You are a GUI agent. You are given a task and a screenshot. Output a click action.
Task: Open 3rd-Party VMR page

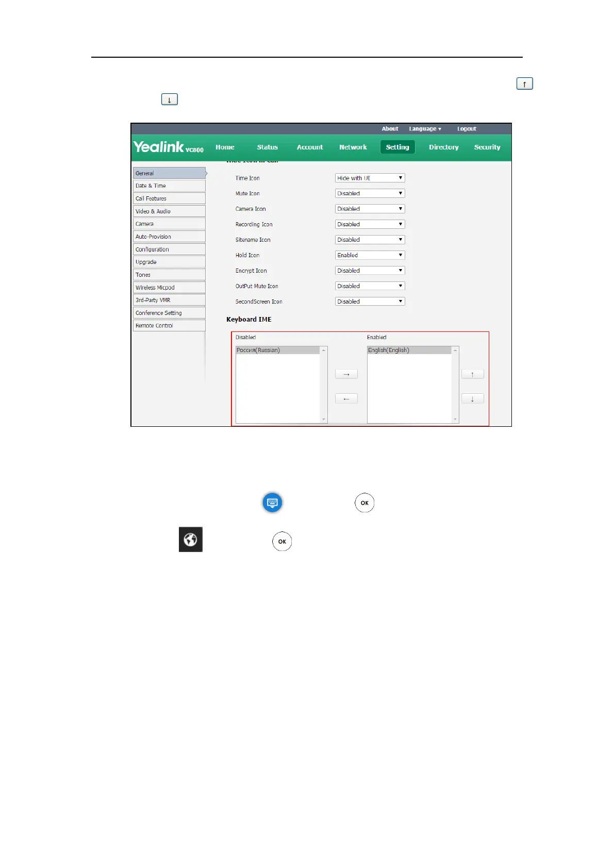click(x=169, y=300)
